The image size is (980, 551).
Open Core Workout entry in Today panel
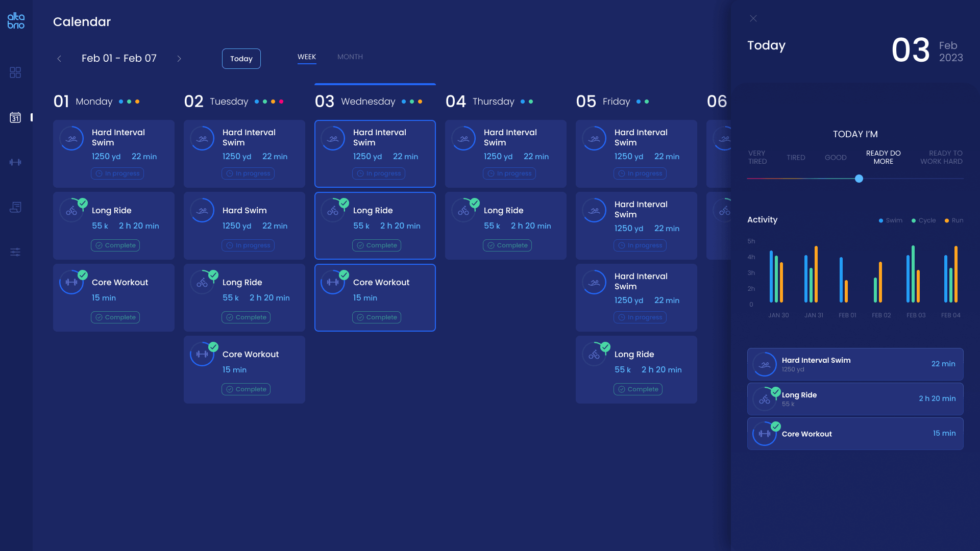(x=855, y=434)
